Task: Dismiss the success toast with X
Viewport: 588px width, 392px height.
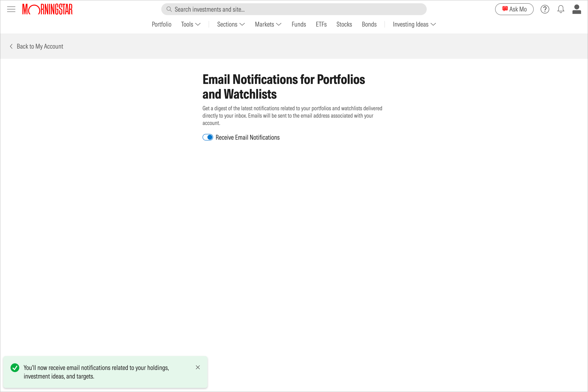Action: (198, 367)
